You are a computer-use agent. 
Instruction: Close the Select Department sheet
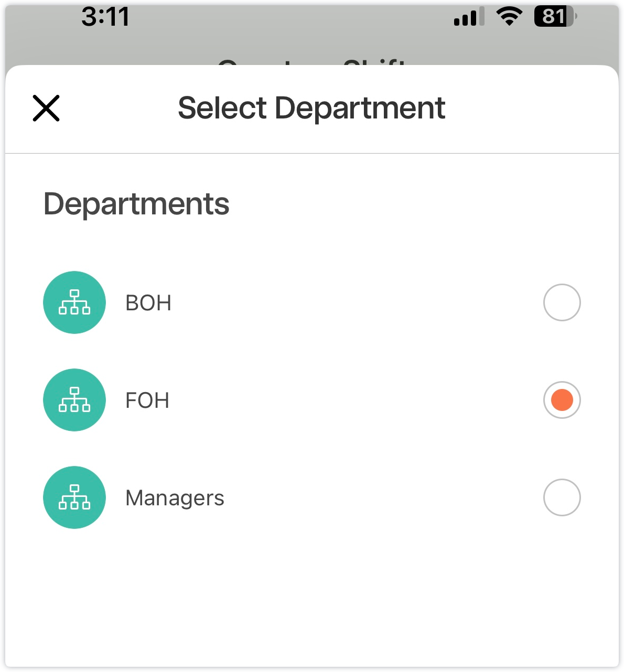[x=46, y=109]
